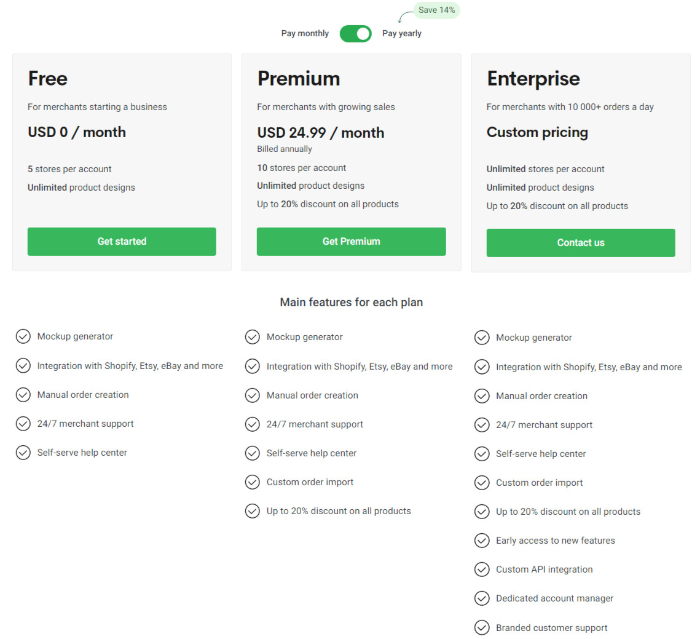The image size is (700, 639).
Task: Click checkmark beside Branded customer support
Action: coord(482,628)
